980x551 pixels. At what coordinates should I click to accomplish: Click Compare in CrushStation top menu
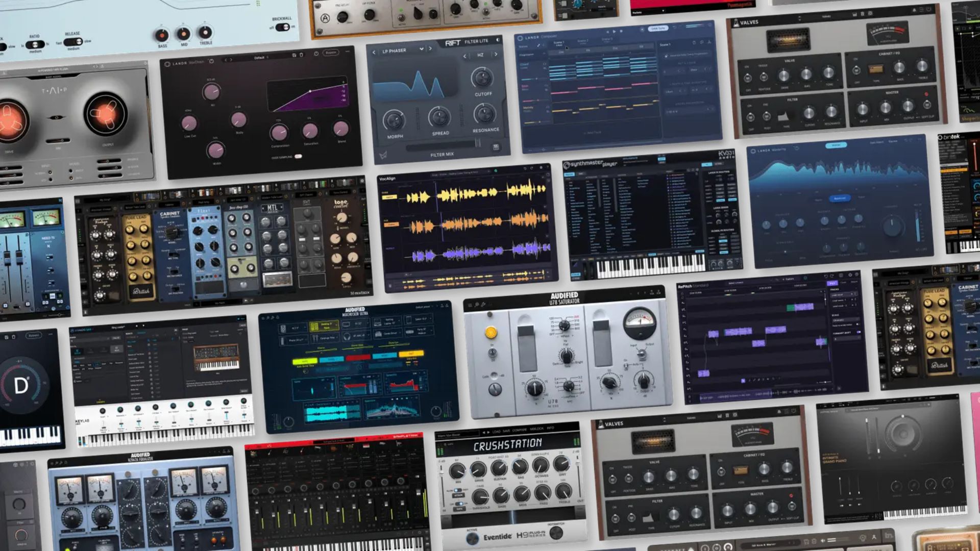point(519,430)
